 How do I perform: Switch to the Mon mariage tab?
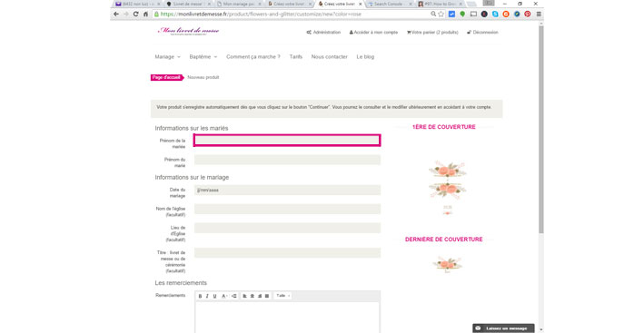(x=239, y=4)
